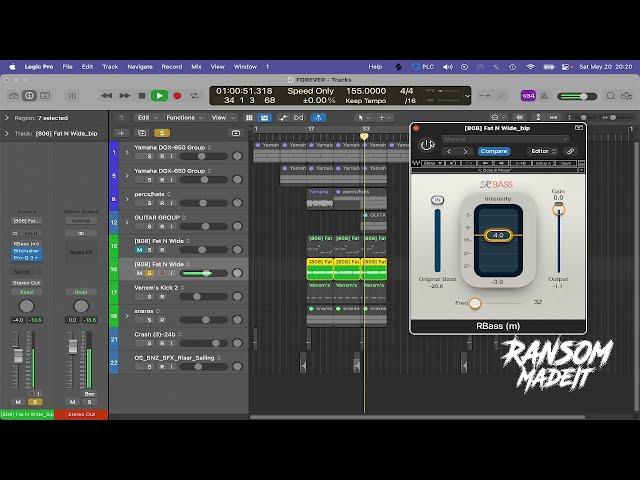Viewport: 640px width, 480px height.
Task: Click the RBass plugin slot in channel strip
Action: (x=26, y=244)
